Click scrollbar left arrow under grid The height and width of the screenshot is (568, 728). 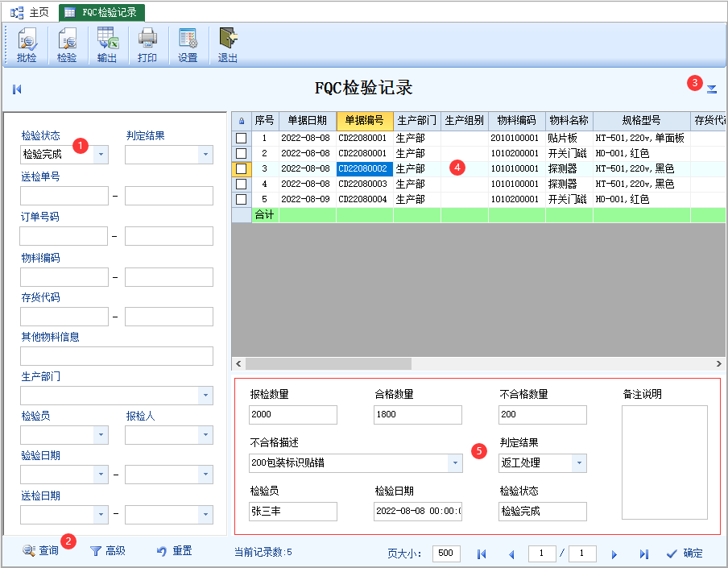(x=238, y=363)
